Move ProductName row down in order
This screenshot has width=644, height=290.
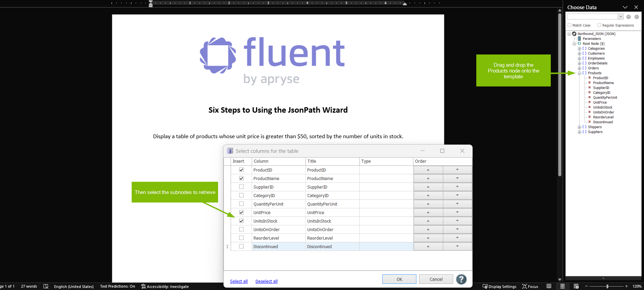click(458, 178)
